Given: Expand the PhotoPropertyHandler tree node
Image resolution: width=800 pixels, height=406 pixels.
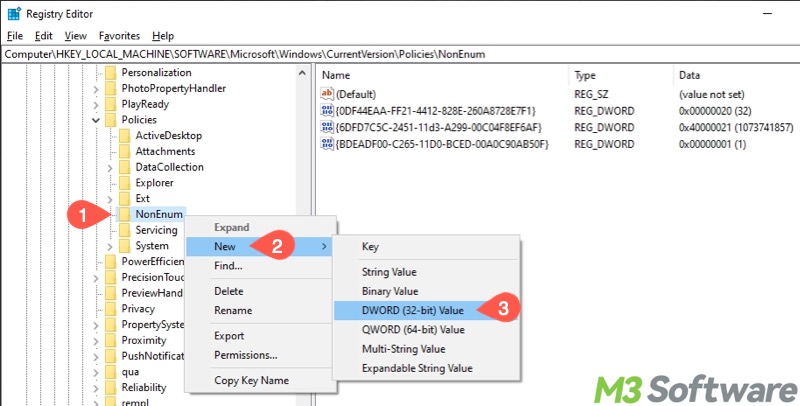Looking at the screenshot, I should [x=96, y=89].
